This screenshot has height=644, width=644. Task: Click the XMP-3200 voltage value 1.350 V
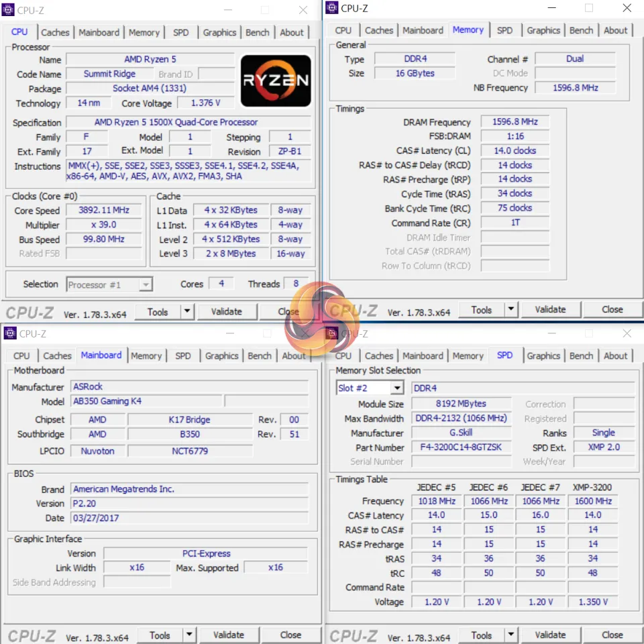[592, 602]
